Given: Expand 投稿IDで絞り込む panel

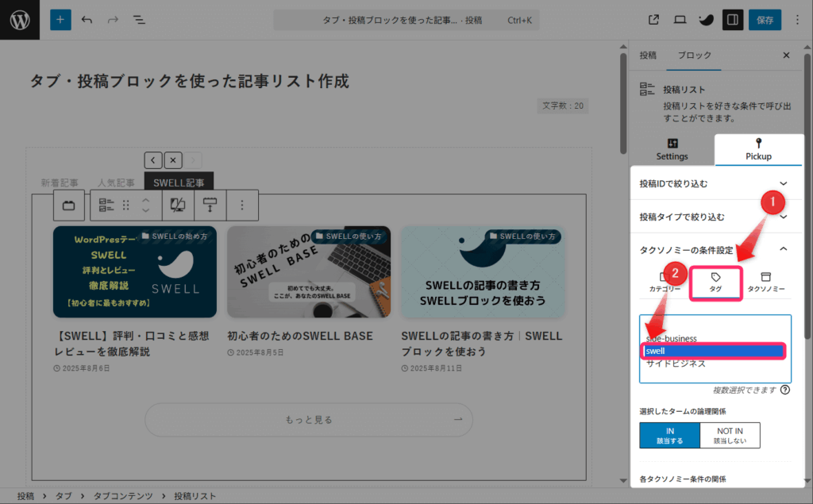Looking at the screenshot, I should [715, 183].
